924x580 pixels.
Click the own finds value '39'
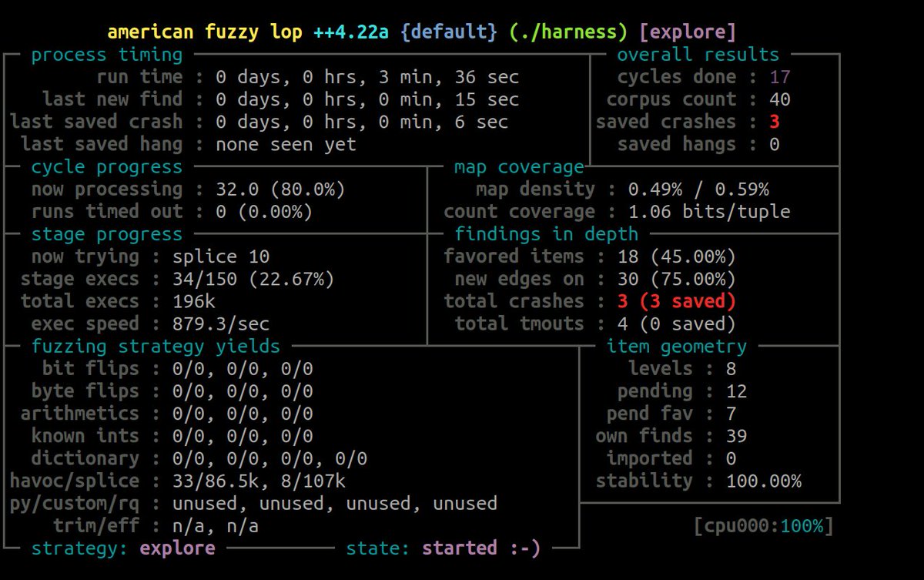736,436
